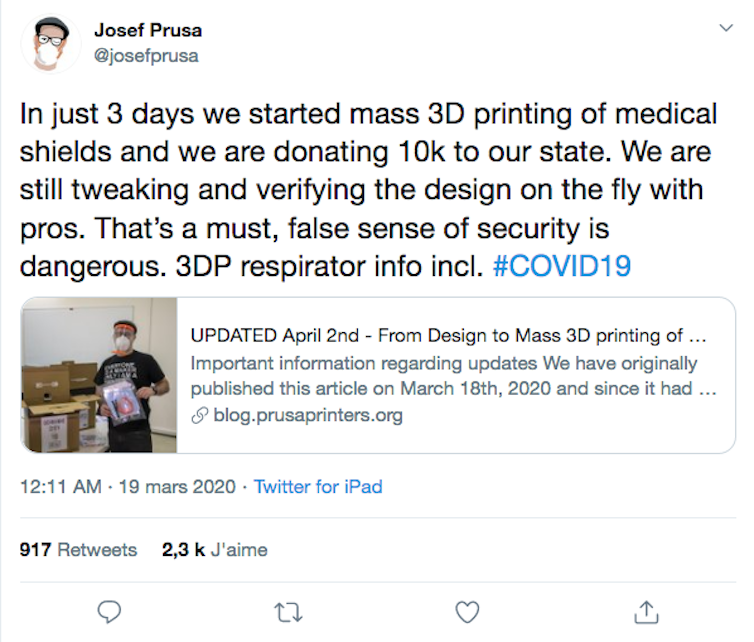The height and width of the screenshot is (642, 754).
Task: Click the link chain icon in card
Action: pos(199,415)
